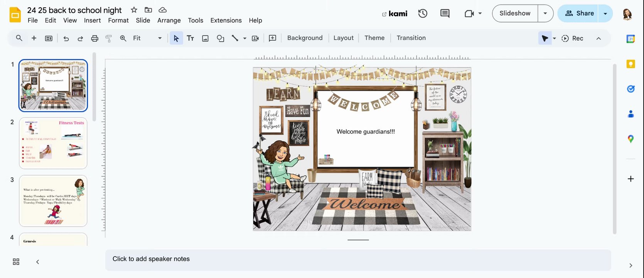Screen dimensions: 644x278
Task: Hide the menus with chevron
Action: click(598, 38)
